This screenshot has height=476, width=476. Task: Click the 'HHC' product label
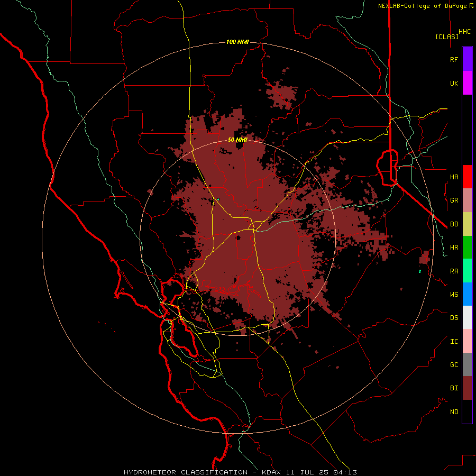click(464, 32)
